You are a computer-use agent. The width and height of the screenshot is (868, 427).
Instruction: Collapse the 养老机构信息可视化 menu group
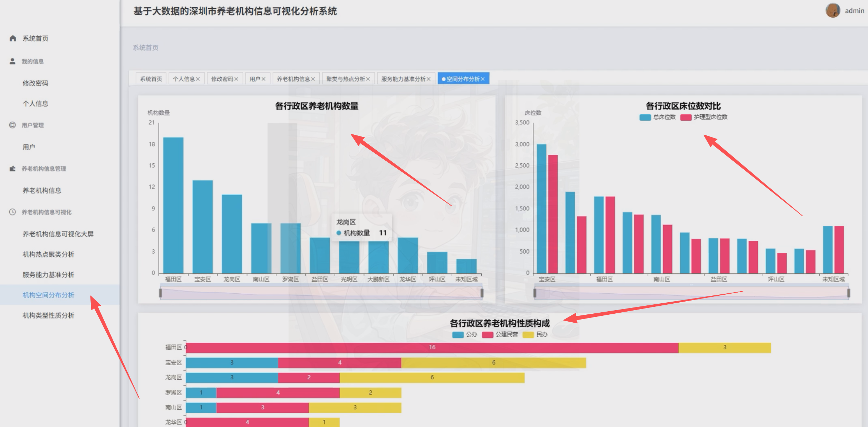point(47,212)
